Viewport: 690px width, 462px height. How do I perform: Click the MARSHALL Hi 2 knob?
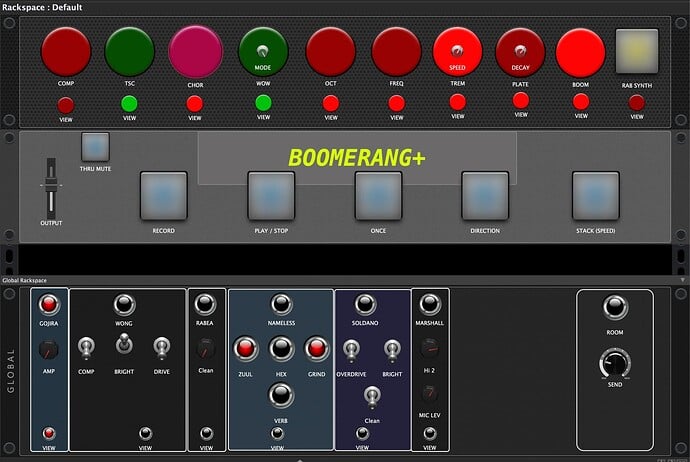point(429,348)
